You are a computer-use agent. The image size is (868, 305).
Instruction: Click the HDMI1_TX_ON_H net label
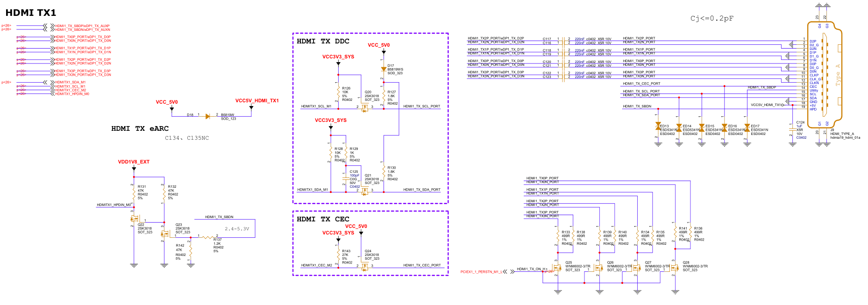532,269
